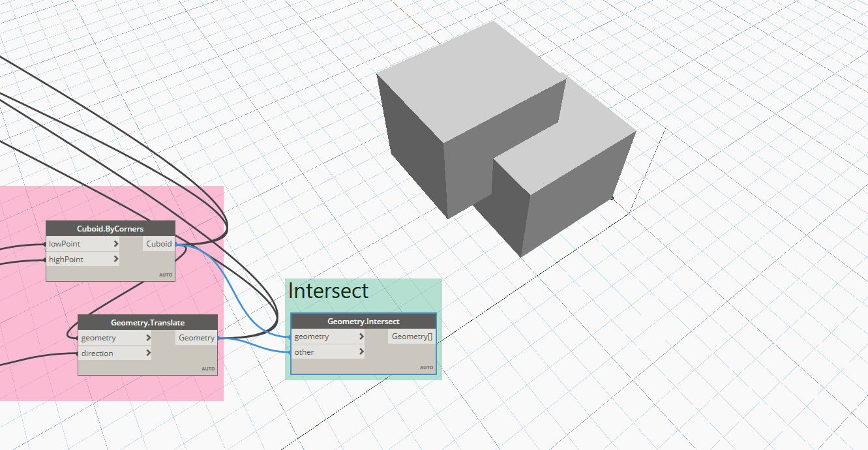Click the highPoint input port
868x450 pixels.
[x=83, y=260]
